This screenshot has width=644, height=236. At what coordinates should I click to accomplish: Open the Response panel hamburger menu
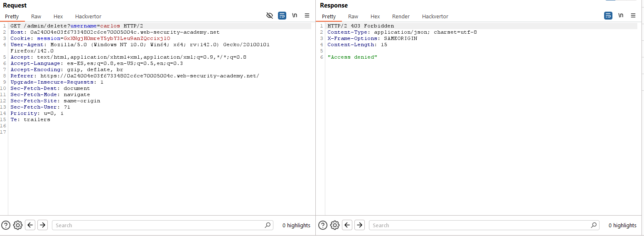coord(633,16)
